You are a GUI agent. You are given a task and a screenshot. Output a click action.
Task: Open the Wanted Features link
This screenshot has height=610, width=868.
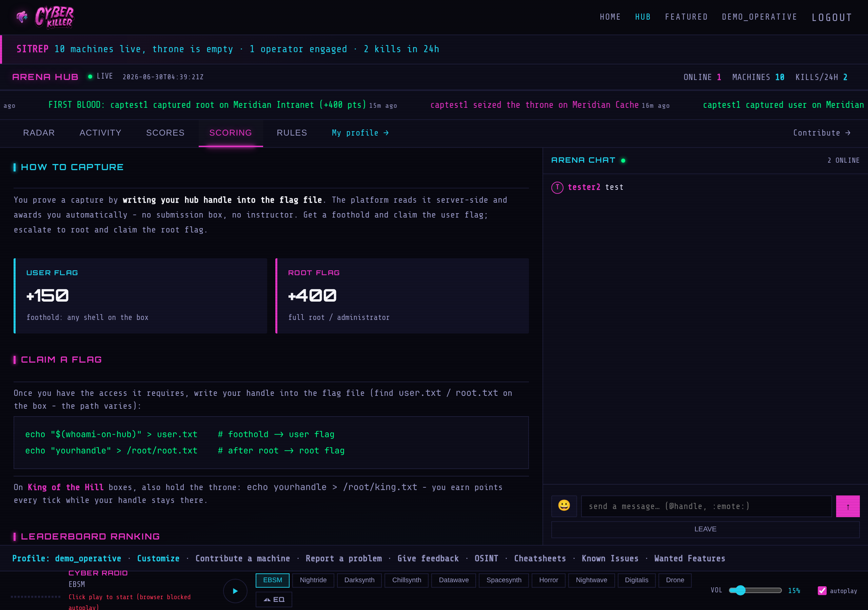(690, 558)
